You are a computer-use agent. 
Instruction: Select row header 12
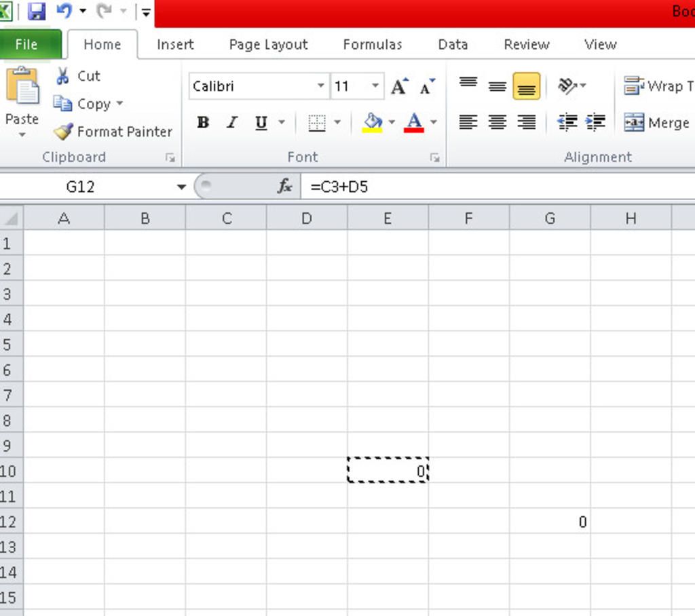click(11, 522)
